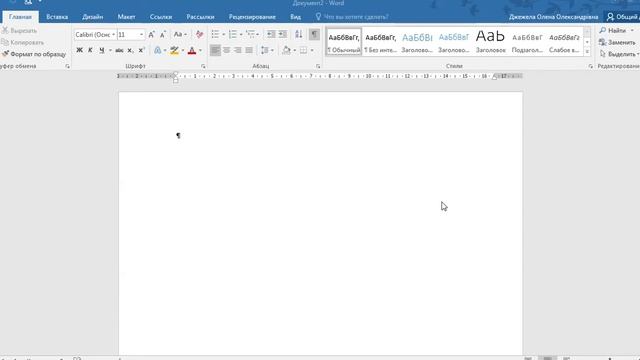This screenshot has height=360, width=640.
Task: Apply superscript formatting
Action: click(x=141, y=50)
